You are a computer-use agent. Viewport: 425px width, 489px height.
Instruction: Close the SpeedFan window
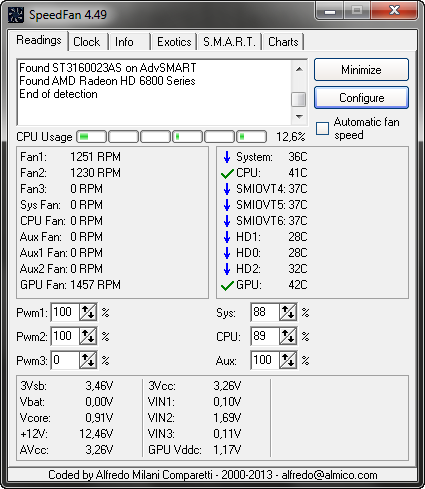tap(395, 11)
